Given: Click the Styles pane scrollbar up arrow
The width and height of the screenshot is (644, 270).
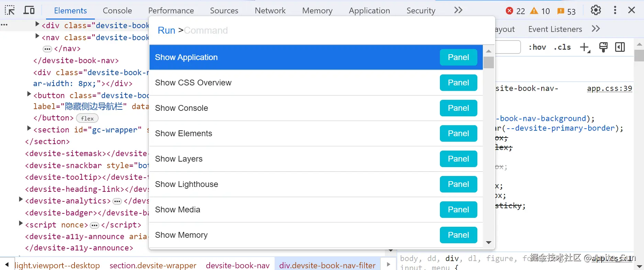Looking at the screenshot, I should tap(639, 44).
